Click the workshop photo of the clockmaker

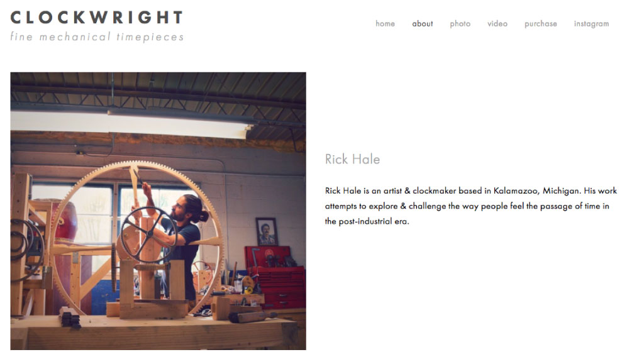point(158,211)
